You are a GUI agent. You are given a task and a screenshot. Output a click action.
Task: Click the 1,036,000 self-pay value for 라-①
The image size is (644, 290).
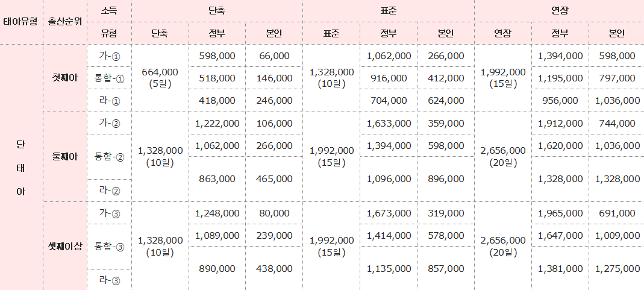click(617, 100)
